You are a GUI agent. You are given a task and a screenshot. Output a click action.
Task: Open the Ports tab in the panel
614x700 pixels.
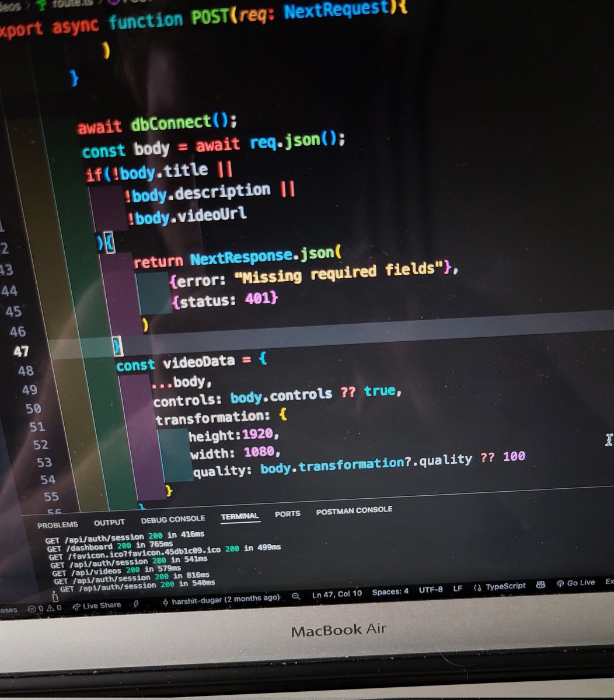point(287,513)
